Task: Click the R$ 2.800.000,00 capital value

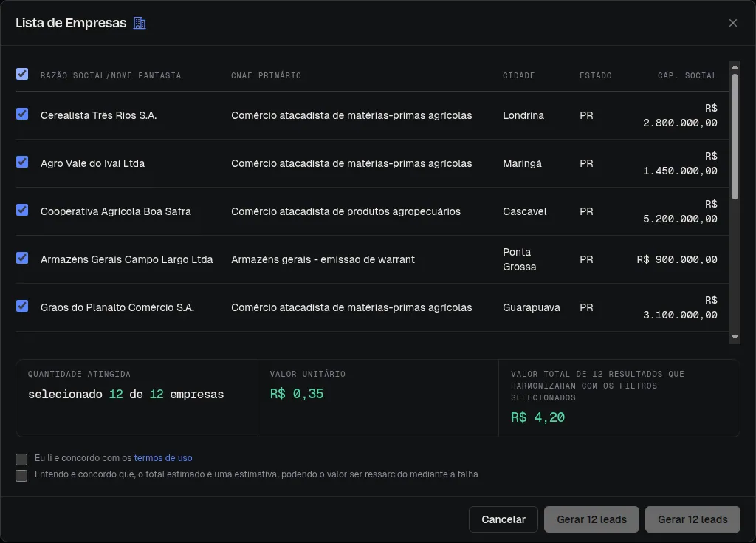Action: (680, 115)
